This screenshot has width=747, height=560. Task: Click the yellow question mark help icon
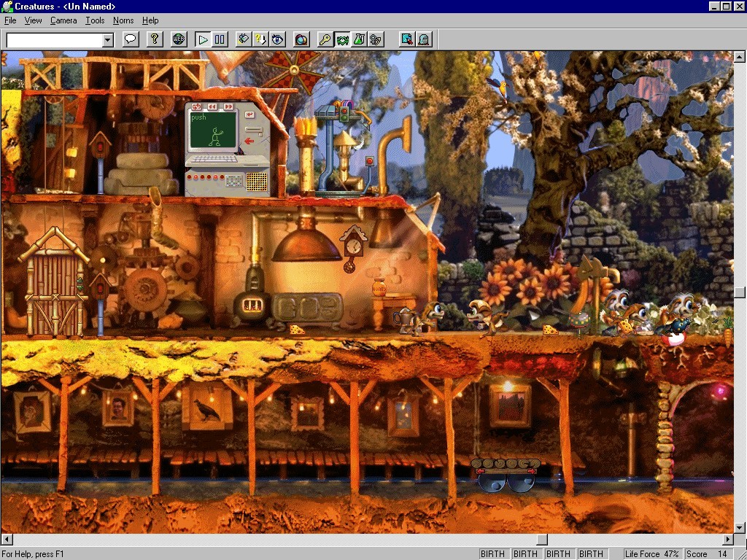coord(155,39)
